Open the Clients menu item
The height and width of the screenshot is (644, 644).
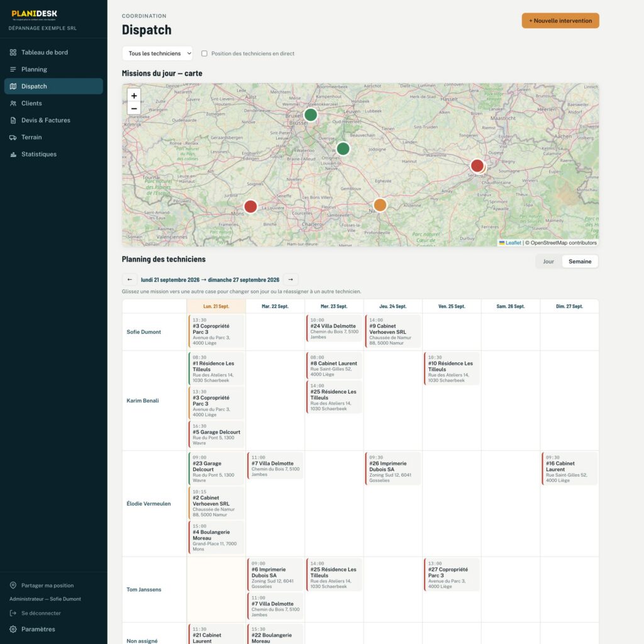click(x=53, y=104)
